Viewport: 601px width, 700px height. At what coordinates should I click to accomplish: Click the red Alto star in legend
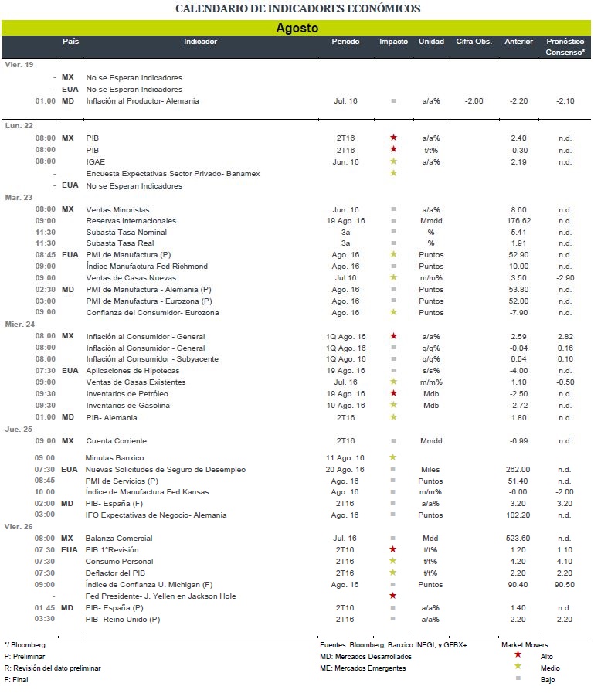(518, 655)
